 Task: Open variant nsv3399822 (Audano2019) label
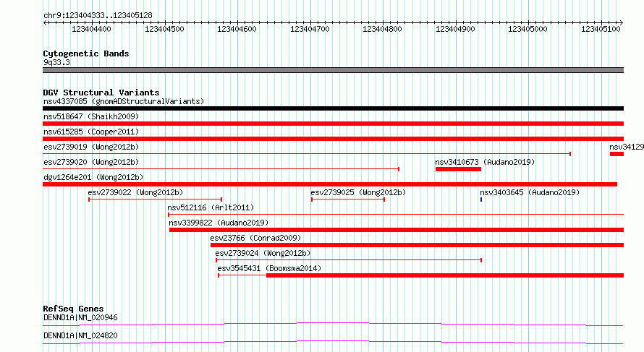click(219, 223)
